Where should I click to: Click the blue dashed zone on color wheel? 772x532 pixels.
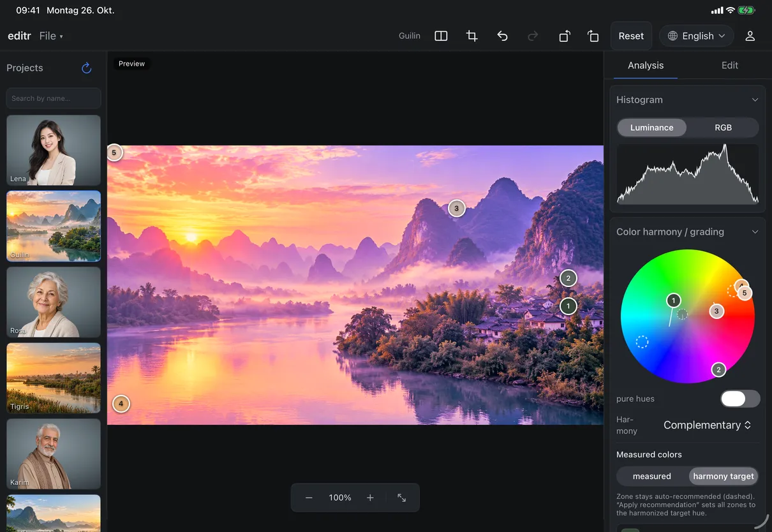point(642,342)
